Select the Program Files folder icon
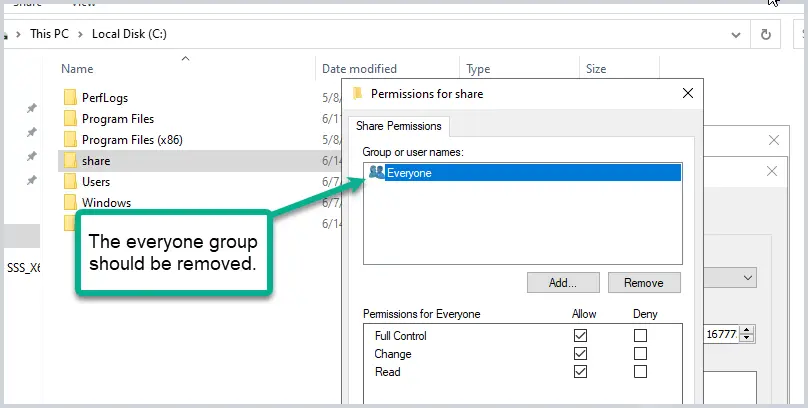This screenshot has height=408, width=808. (71, 118)
